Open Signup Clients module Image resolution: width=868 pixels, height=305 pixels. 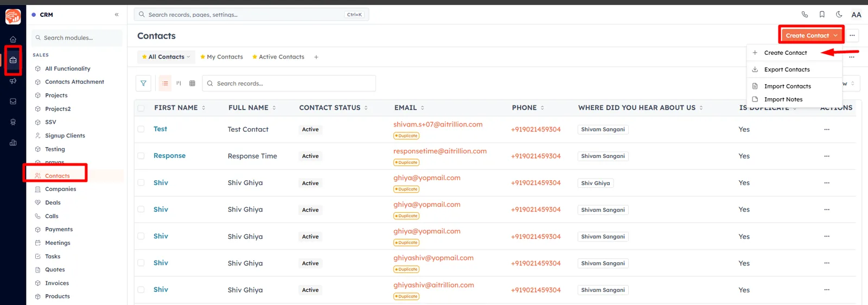pyautogui.click(x=65, y=136)
